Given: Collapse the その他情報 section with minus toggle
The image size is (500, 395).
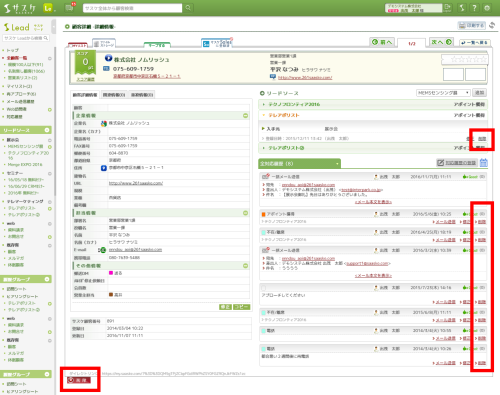Looking at the screenshot, I should pos(245,266).
